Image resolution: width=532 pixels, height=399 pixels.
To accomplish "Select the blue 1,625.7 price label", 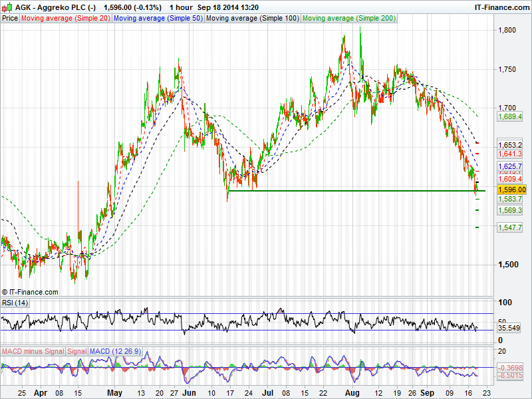I will (509, 166).
